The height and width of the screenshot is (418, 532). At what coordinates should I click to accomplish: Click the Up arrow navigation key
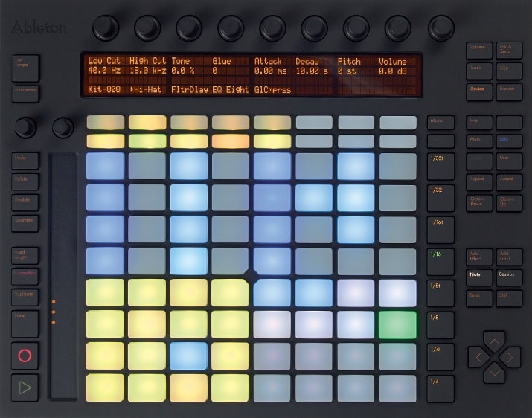494,341
